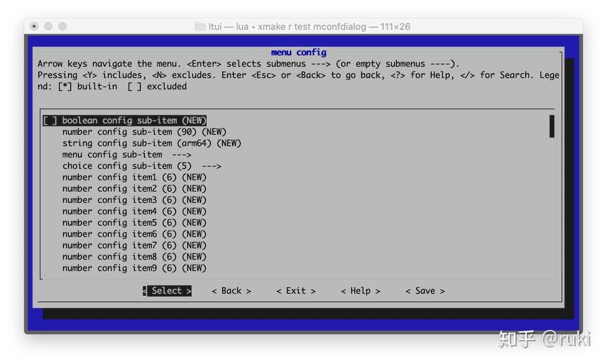The width and height of the screenshot is (607, 364).
Task: Select number config sub-item (90) row
Action: (x=144, y=132)
